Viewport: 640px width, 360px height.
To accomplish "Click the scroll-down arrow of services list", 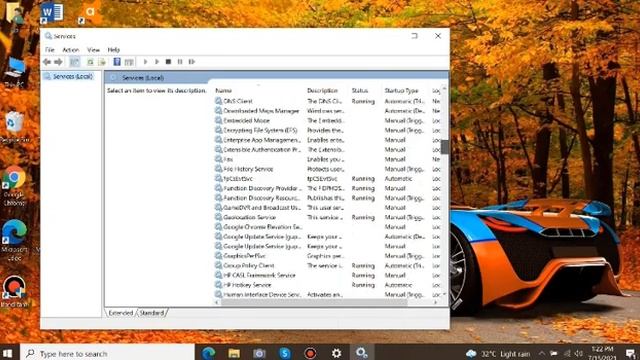I will (x=444, y=295).
